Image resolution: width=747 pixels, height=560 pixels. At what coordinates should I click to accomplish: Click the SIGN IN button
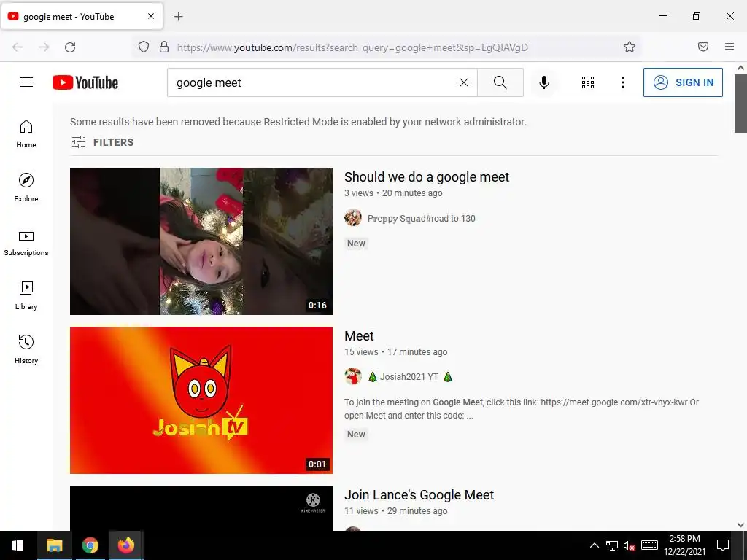point(683,82)
